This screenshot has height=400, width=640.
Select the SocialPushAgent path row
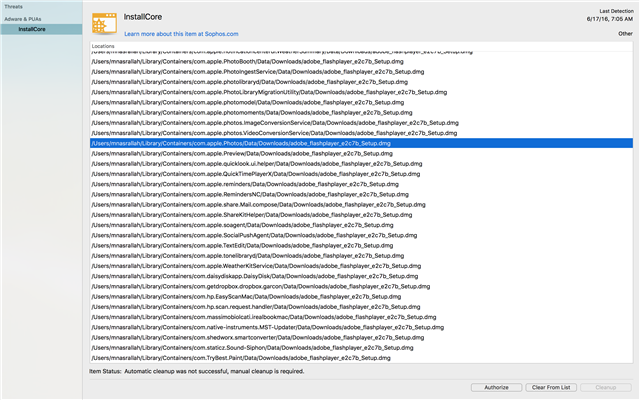click(x=361, y=235)
